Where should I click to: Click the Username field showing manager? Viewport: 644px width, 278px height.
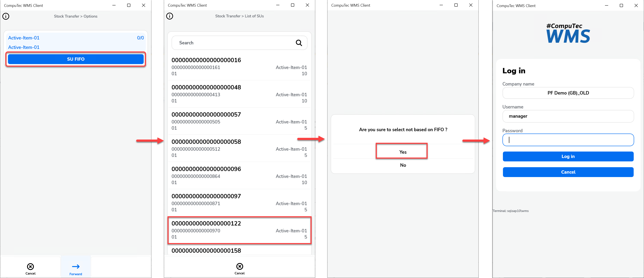click(568, 116)
